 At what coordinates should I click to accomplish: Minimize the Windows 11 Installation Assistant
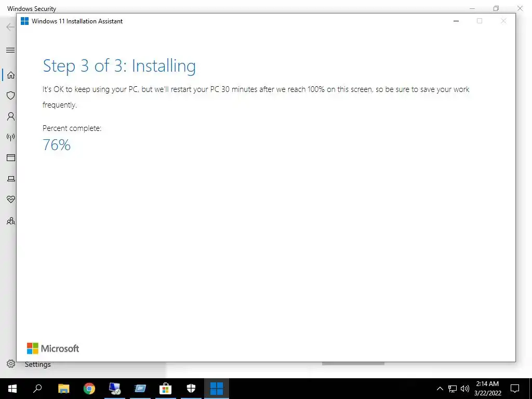pyautogui.click(x=456, y=21)
